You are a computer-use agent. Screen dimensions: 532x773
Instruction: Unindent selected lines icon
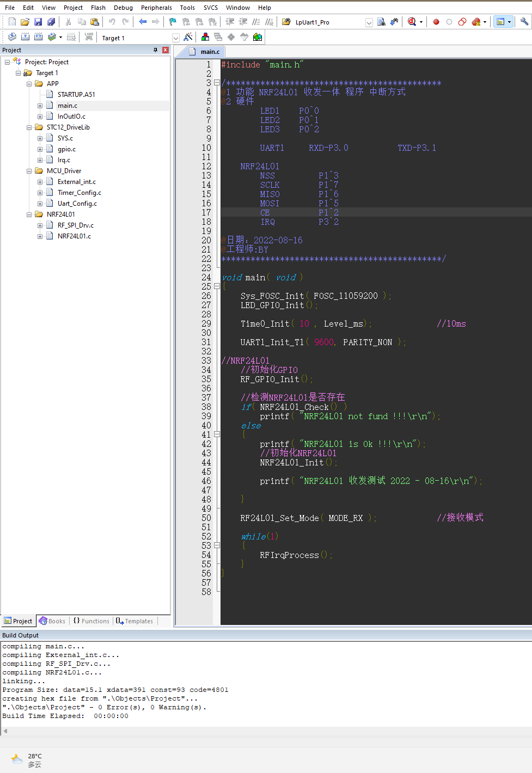pos(243,22)
